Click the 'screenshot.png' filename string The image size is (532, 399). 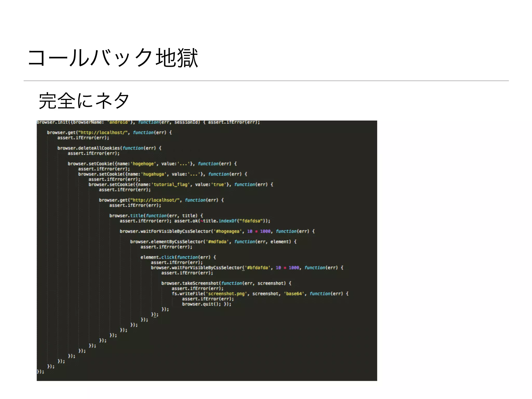click(226, 294)
